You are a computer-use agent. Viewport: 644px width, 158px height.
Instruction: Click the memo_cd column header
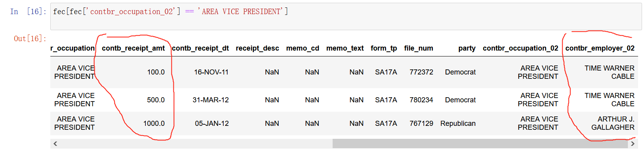point(303,48)
